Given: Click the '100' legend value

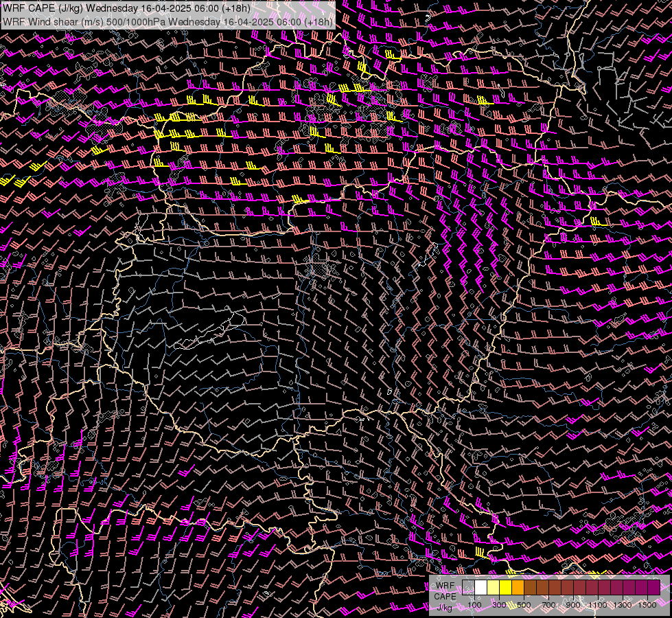Looking at the screenshot, I should tap(474, 605).
